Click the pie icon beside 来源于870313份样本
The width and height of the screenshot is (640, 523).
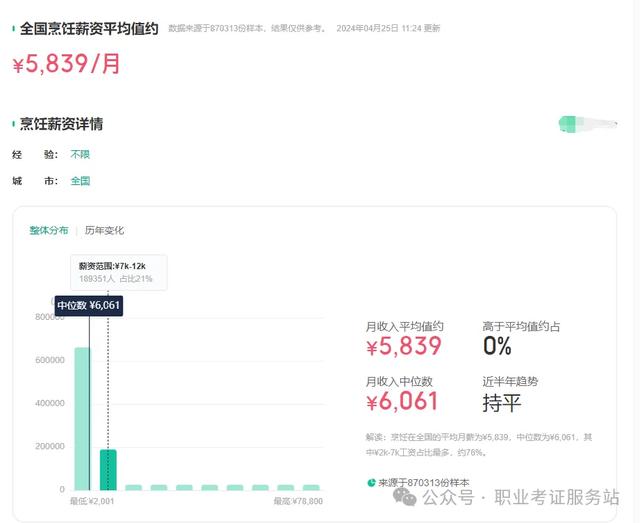[371, 483]
